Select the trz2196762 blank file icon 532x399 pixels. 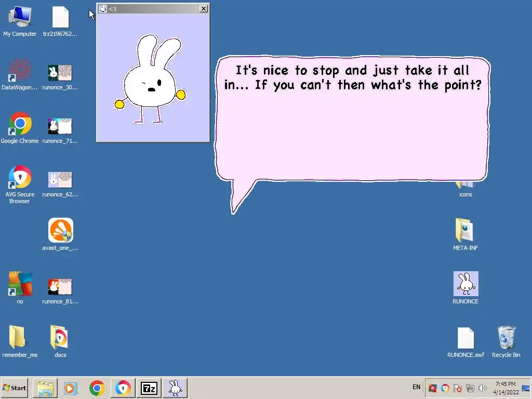[60, 21]
